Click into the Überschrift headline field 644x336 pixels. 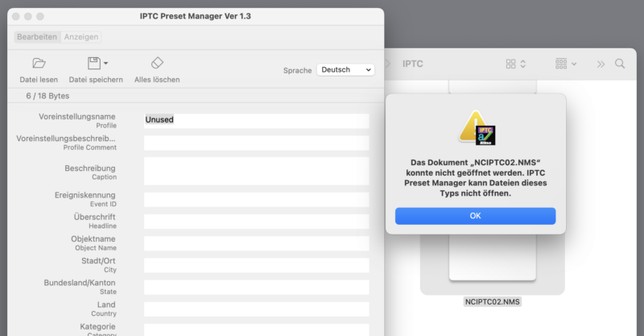(256, 222)
